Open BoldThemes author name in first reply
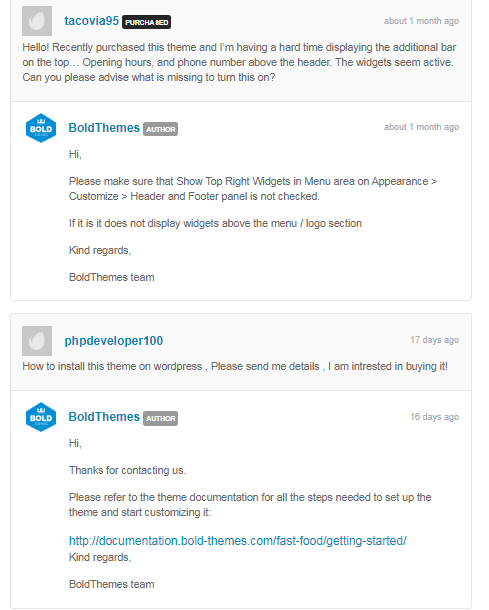 104,128
